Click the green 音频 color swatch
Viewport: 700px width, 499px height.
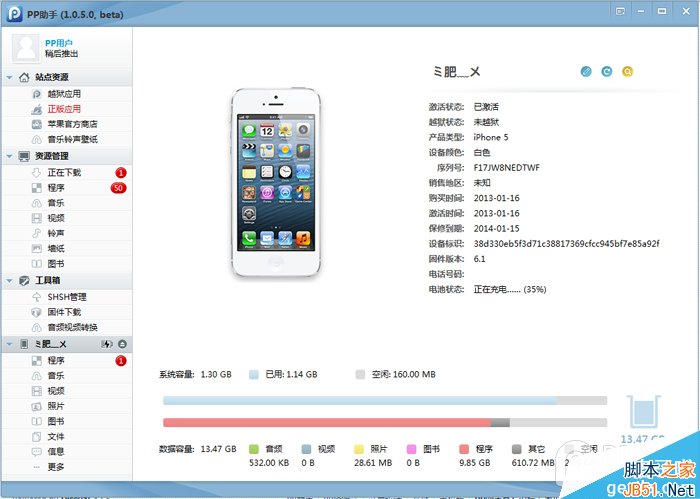tap(254, 449)
